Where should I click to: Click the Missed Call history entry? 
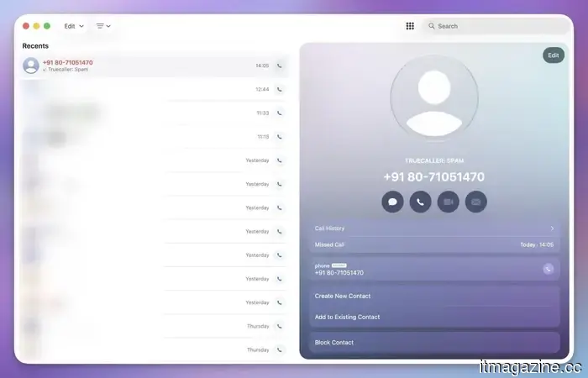click(x=434, y=244)
